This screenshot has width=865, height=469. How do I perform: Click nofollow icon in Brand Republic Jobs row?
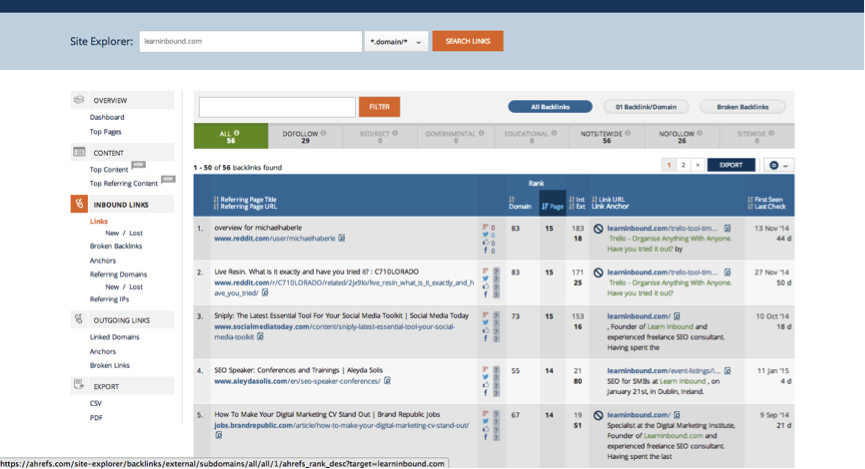click(598, 415)
